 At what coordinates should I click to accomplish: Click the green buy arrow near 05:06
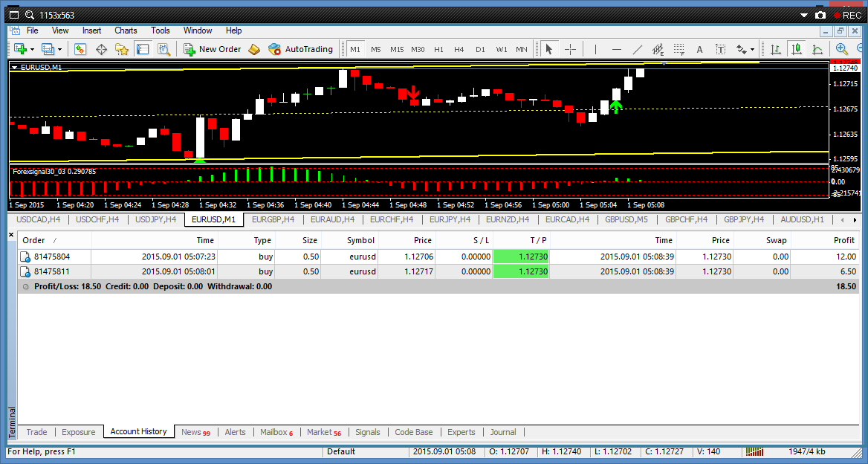[x=615, y=107]
